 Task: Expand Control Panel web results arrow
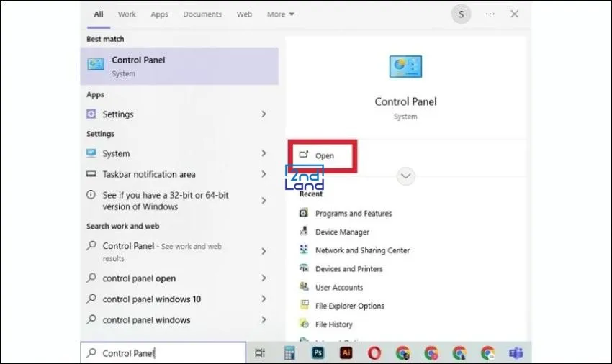click(x=264, y=252)
